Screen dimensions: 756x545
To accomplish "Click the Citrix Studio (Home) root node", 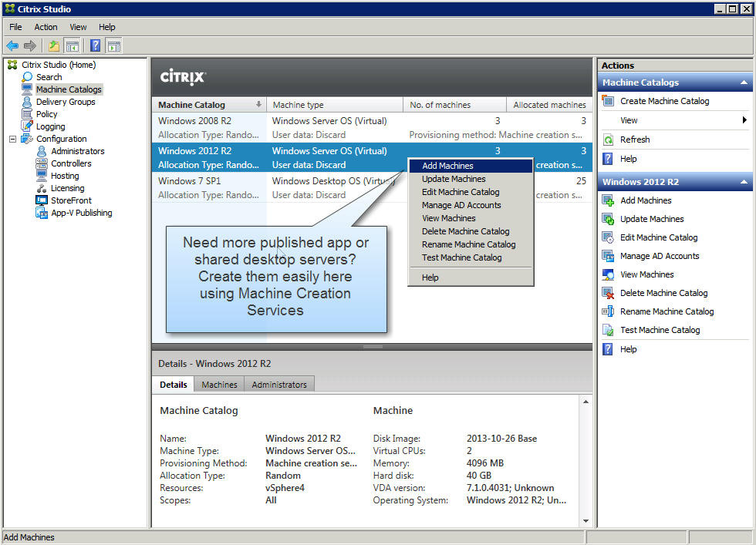I will coord(59,65).
